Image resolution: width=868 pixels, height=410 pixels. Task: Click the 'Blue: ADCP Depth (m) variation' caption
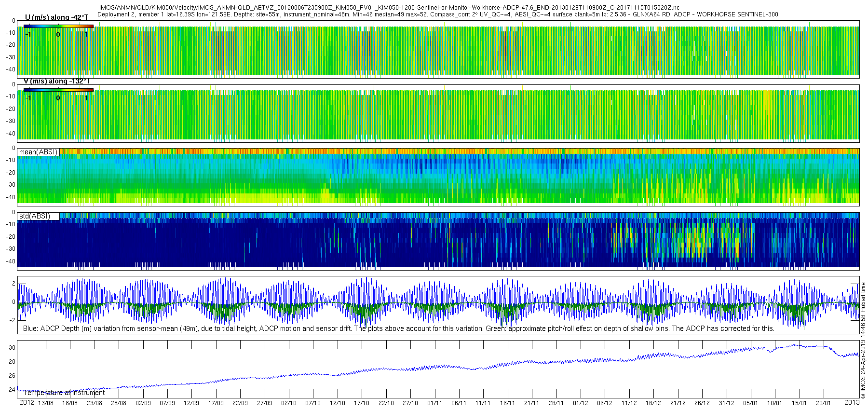pos(399,328)
